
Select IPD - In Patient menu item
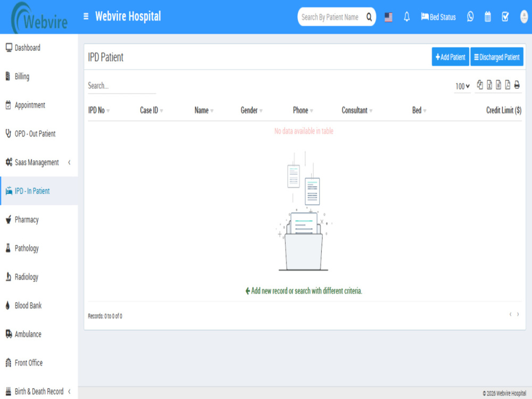pyautogui.click(x=39, y=191)
